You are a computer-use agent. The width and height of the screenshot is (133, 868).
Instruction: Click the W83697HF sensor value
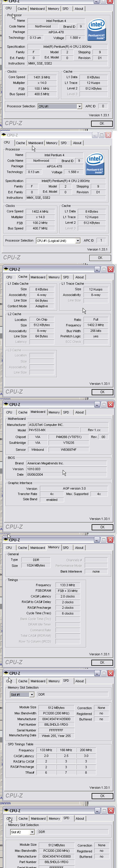click(x=69, y=450)
